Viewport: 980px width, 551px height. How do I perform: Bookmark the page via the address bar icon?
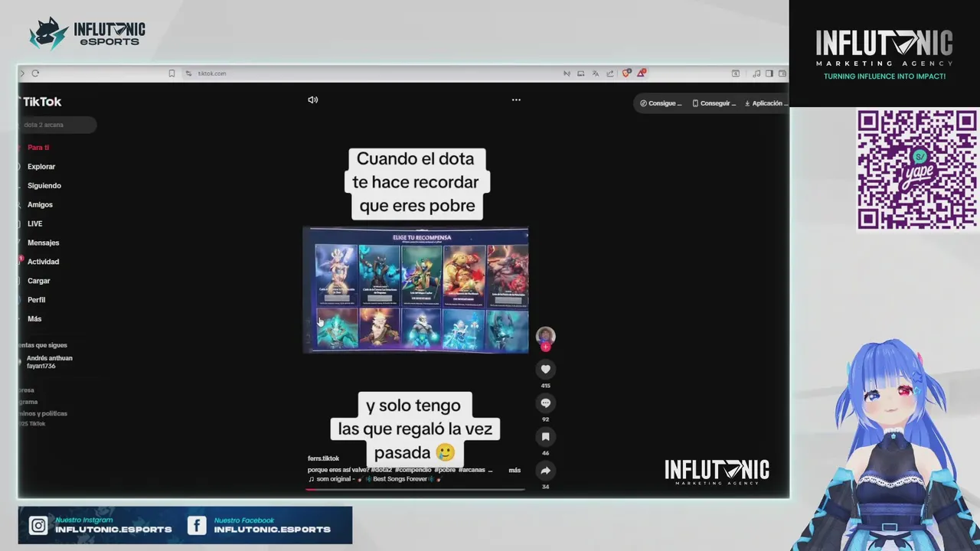tap(171, 73)
